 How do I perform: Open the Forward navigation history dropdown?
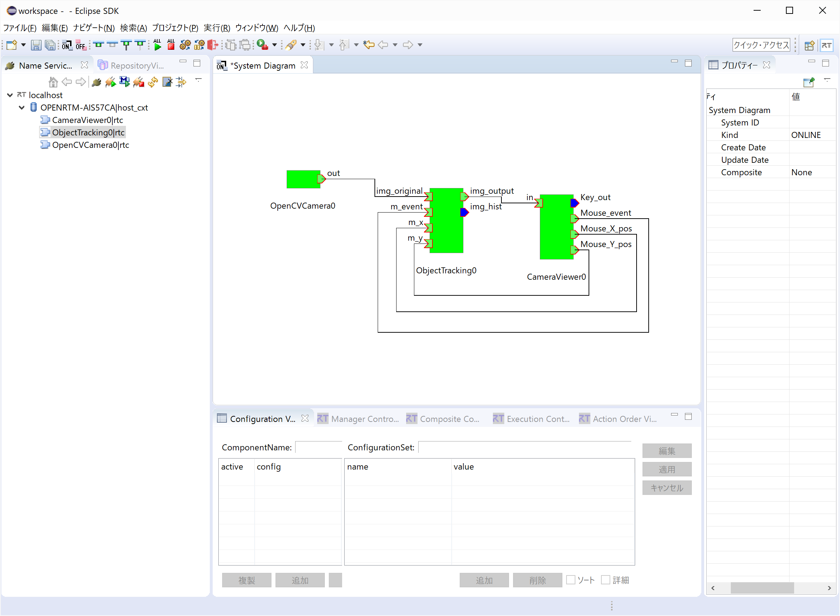[420, 45]
